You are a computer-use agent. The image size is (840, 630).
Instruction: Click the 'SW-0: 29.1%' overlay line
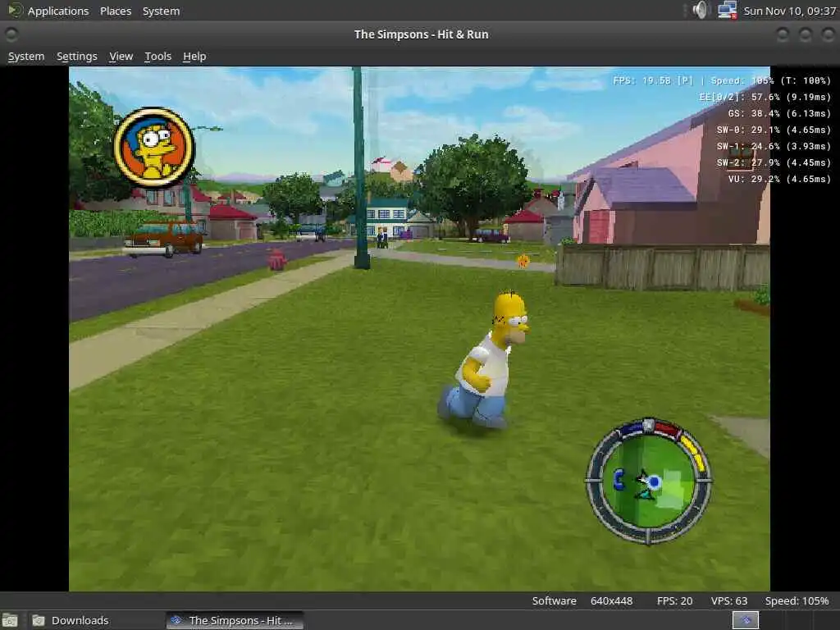(x=774, y=130)
